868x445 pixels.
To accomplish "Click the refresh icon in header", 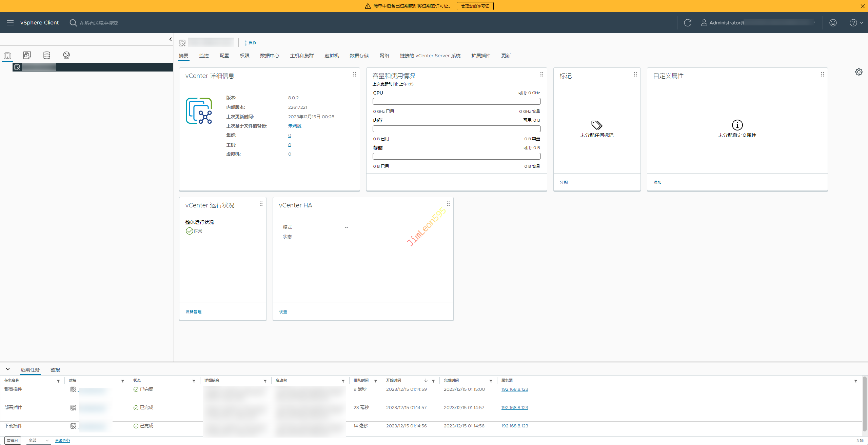I will (x=688, y=23).
